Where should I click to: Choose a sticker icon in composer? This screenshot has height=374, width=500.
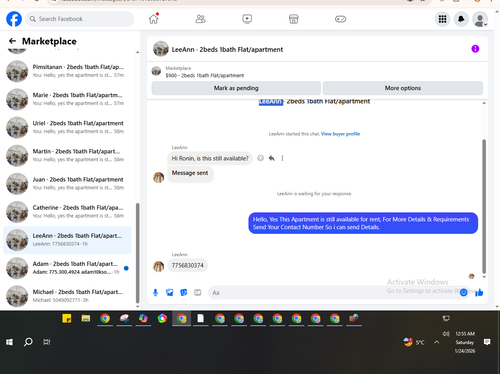point(184,293)
